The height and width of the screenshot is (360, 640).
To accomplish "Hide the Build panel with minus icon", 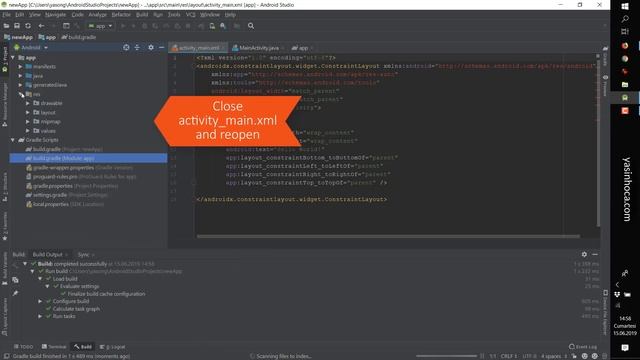I will tap(595, 254).
